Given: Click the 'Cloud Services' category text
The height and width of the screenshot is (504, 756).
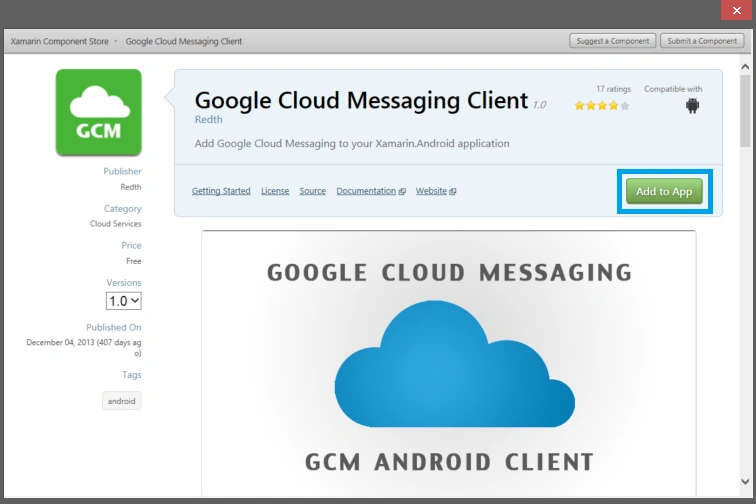Looking at the screenshot, I should click(115, 224).
